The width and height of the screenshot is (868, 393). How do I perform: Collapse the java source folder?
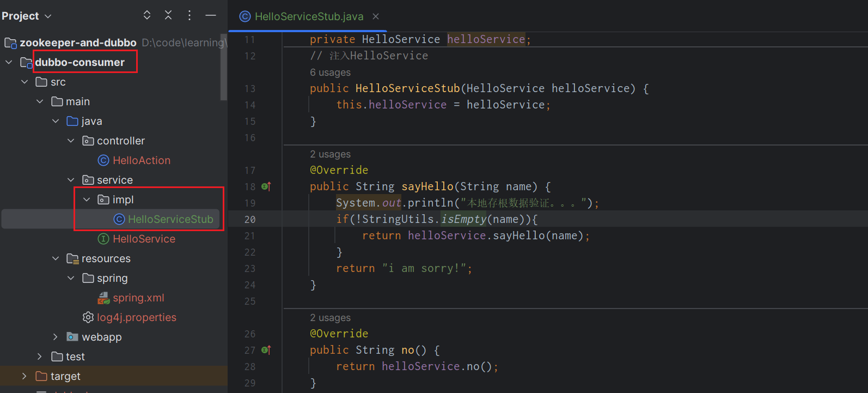point(56,121)
